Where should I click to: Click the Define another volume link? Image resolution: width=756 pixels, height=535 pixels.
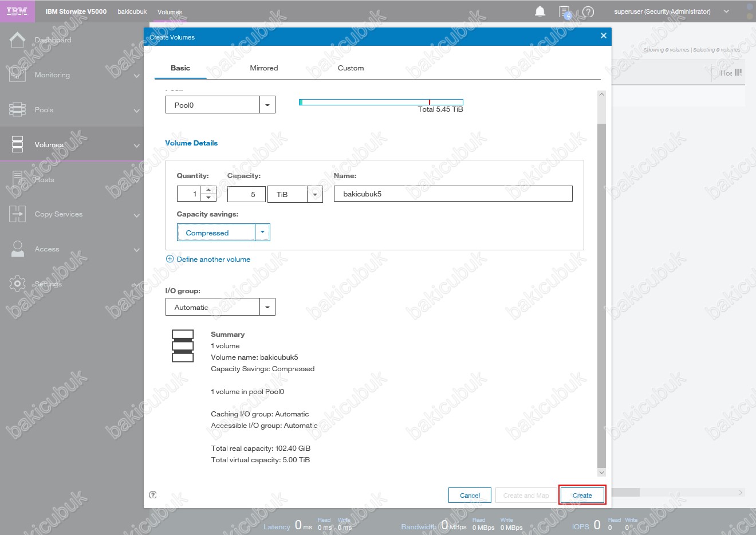click(x=214, y=259)
